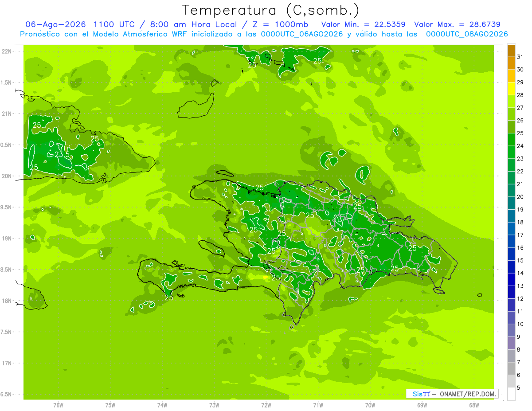Viewport: 532px width, 411px height.
Task: Click the '70W' longitude axis label
Action: 370,405
